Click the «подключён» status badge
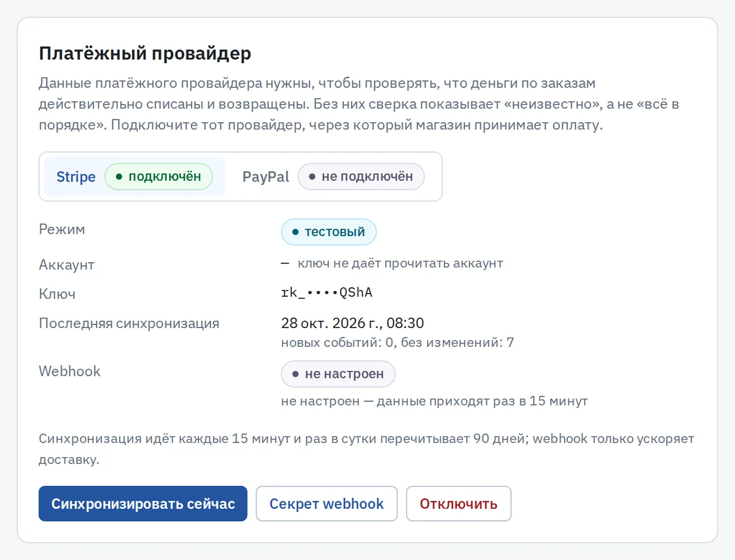 [x=158, y=176]
